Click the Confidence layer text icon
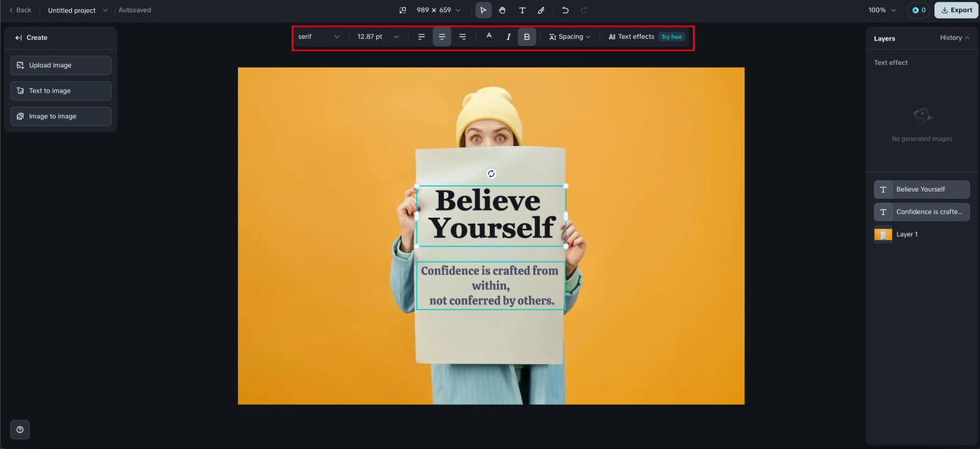The image size is (980, 449). point(884,212)
